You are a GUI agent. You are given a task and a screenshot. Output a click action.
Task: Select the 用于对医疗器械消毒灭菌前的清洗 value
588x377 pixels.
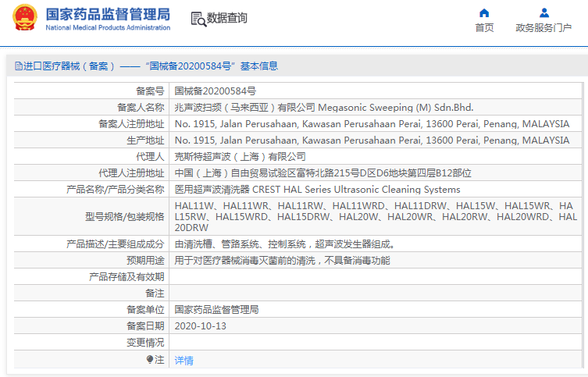pyautogui.click(x=282, y=261)
